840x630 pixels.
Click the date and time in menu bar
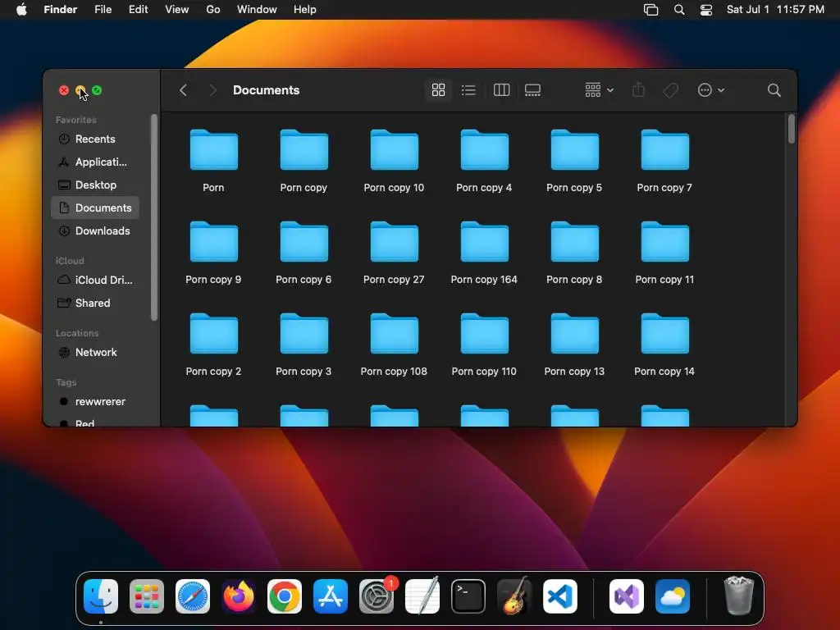click(x=775, y=10)
